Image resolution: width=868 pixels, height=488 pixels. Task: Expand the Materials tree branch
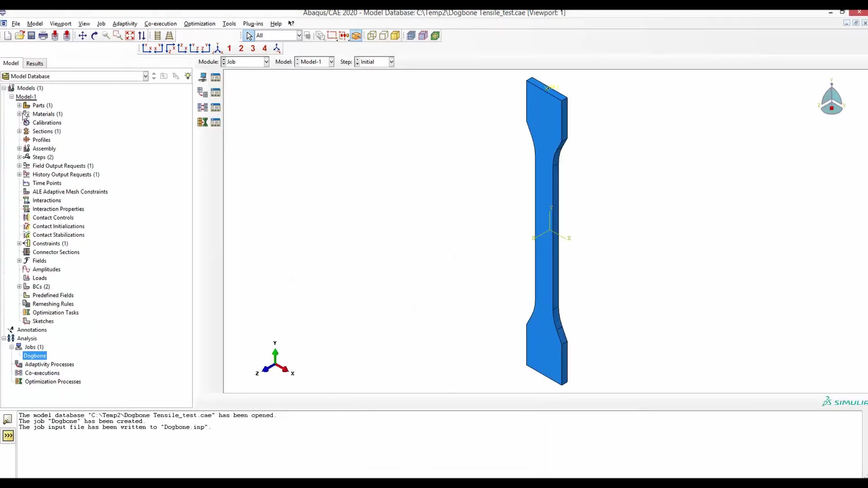tap(19, 114)
